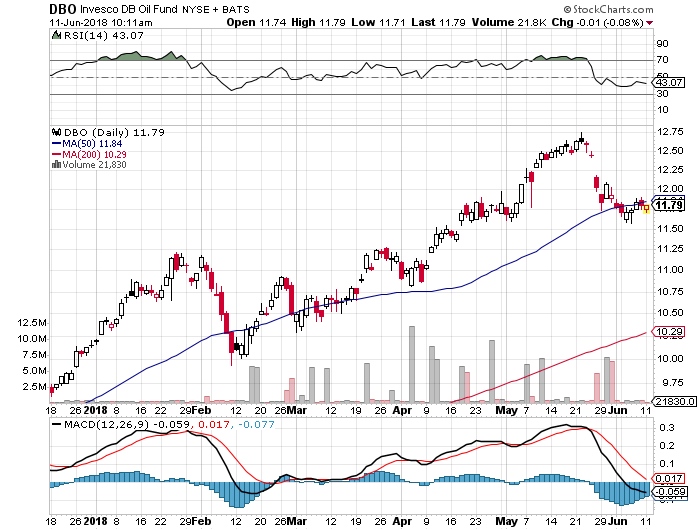Click the blue MA(50) legend line swatch

56,143
